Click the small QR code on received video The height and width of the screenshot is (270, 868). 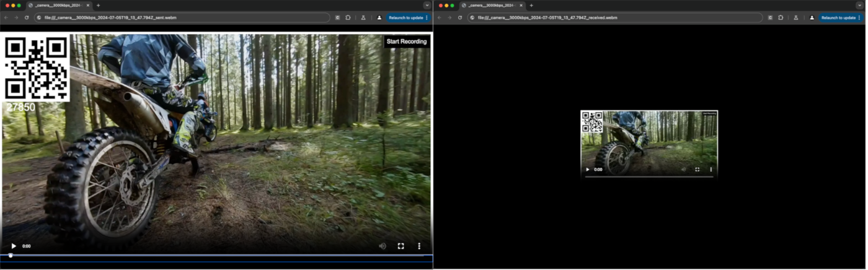592,122
